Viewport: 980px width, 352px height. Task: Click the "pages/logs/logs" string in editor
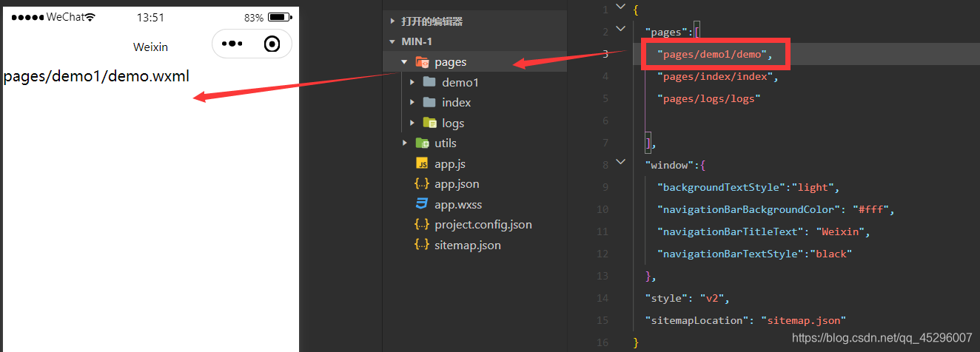[x=709, y=98]
